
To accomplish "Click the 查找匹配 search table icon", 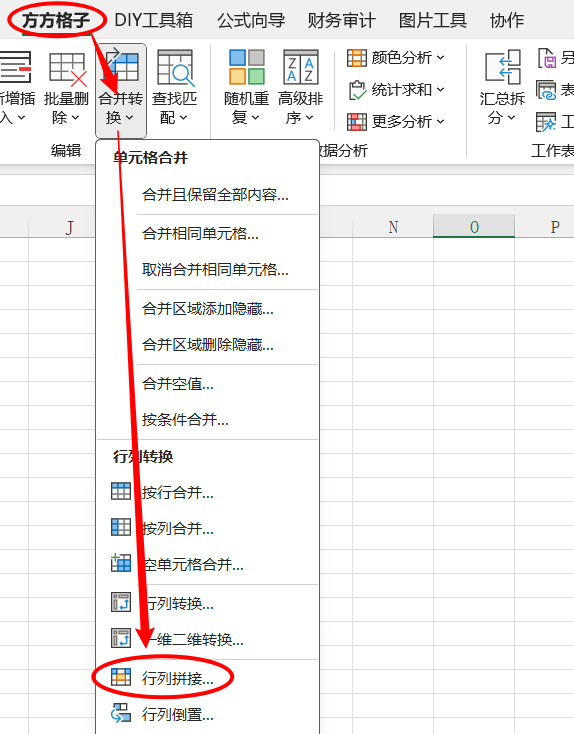I will click(x=175, y=69).
